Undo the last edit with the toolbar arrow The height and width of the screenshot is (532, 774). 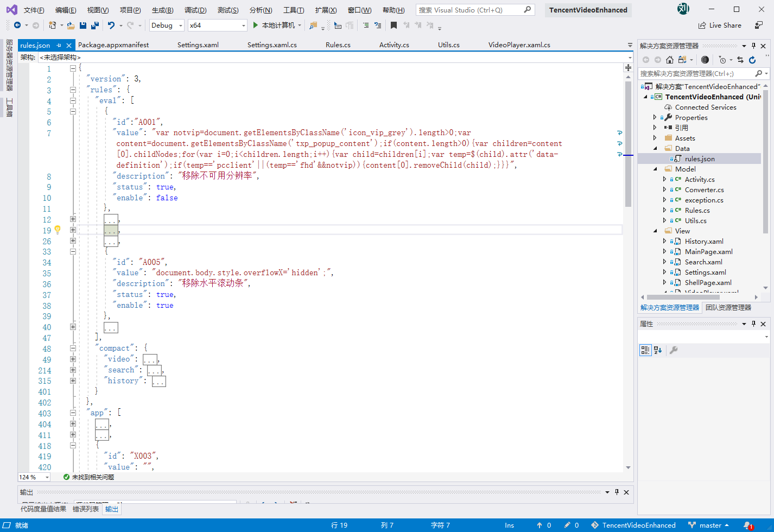tap(111, 25)
